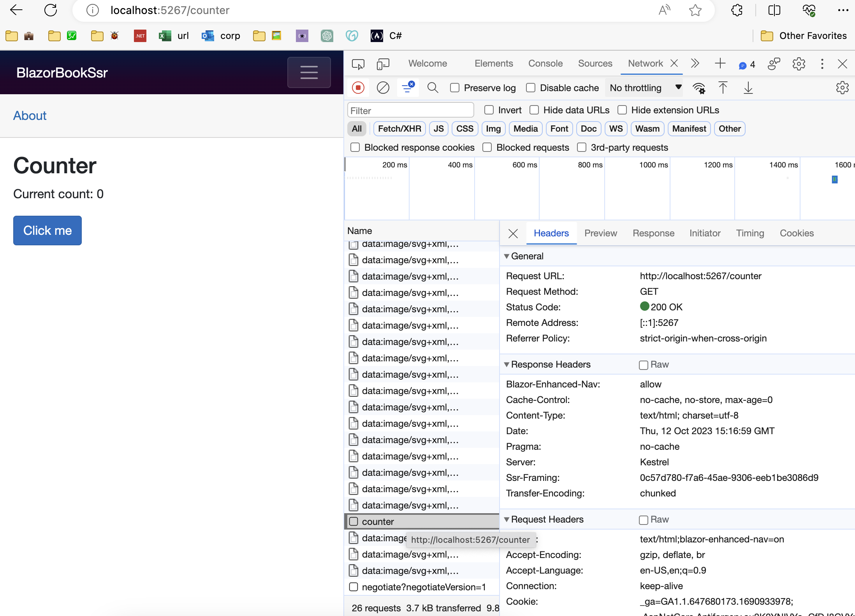Viewport: 855px width, 616px height.
Task: Switch to the Console tab
Action: (x=545, y=63)
